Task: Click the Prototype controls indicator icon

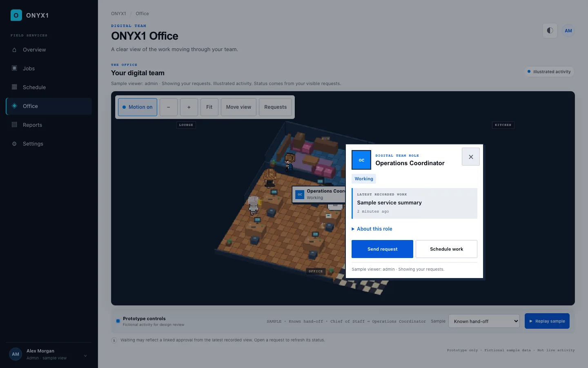Action: [118, 321]
